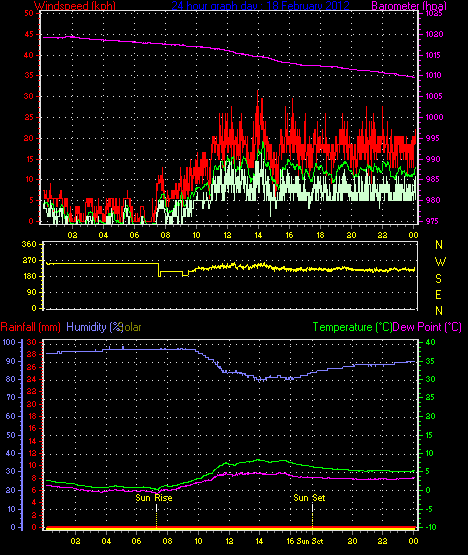Click the 12 rainfall axis value
The height and width of the screenshot is (555, 468).
pyautogui.click(x=32, y=453)
